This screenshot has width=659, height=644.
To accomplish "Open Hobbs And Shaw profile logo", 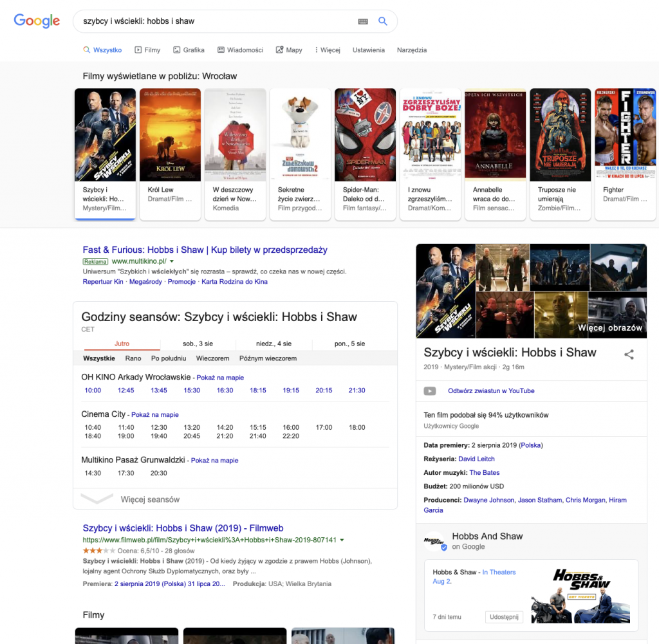I will pyautogui.click(x=434, y=542).
